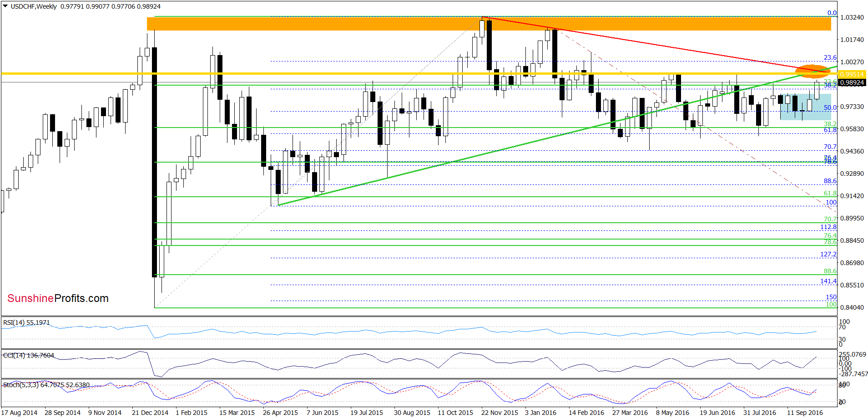868x419 pixels.
Task: Click the 0.85510 price axis label
Action: tap(852, 285)
